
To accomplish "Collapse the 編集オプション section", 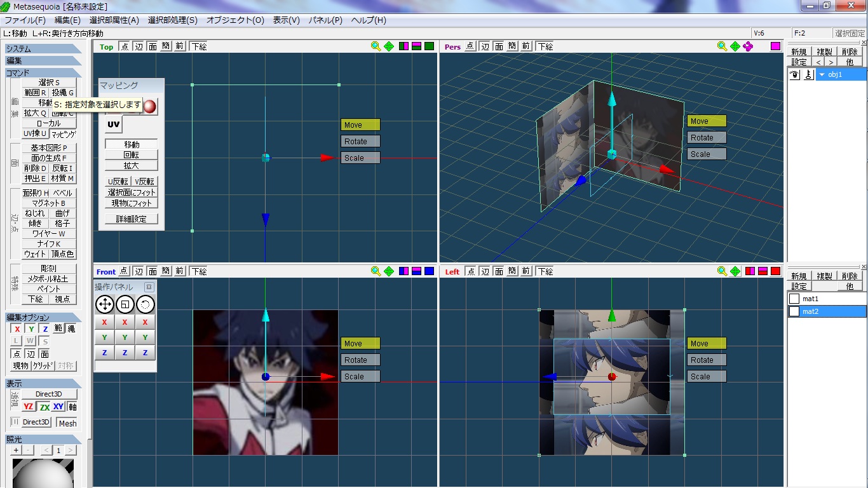I will point(43,318).
